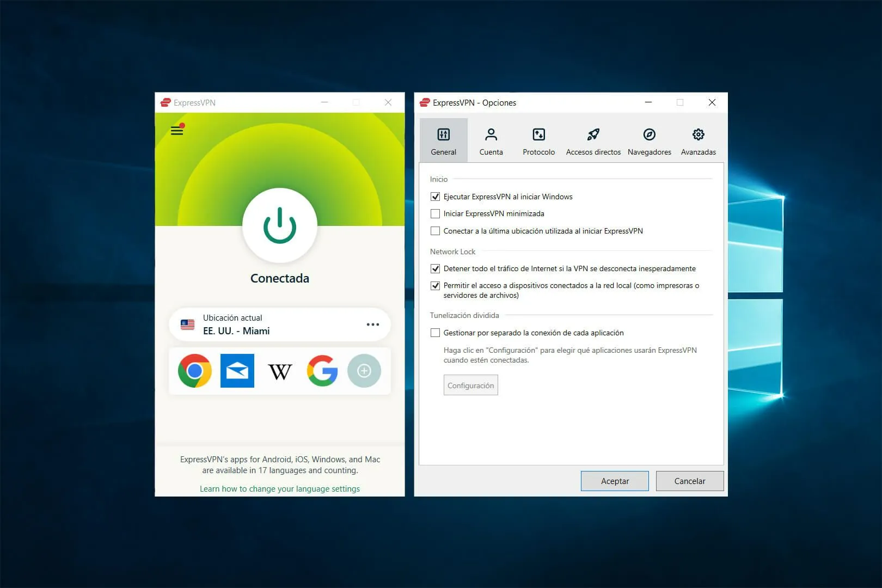
Task: Switch to Avanzadas tab
Action: click(x=699, y=140)
